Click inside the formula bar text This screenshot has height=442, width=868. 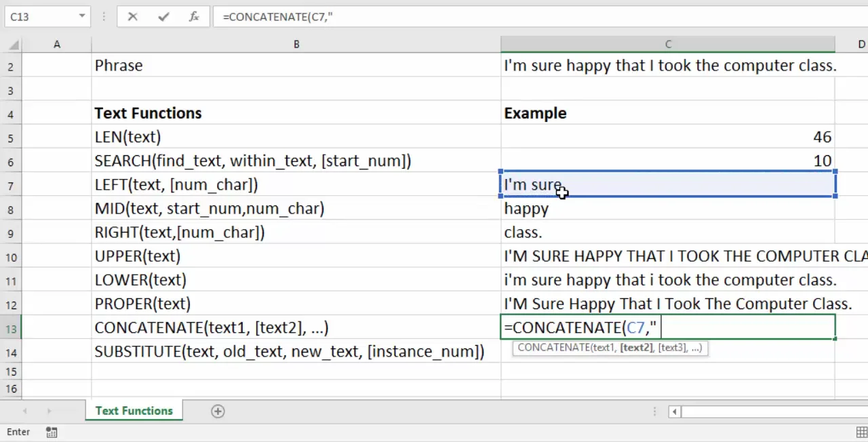(x=407, y=17)
